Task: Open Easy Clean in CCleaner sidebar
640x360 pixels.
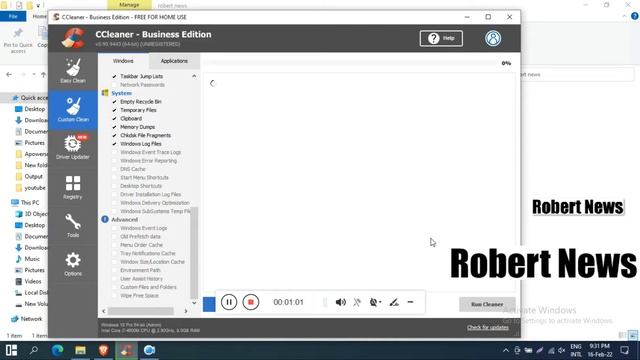Action: 73,71
